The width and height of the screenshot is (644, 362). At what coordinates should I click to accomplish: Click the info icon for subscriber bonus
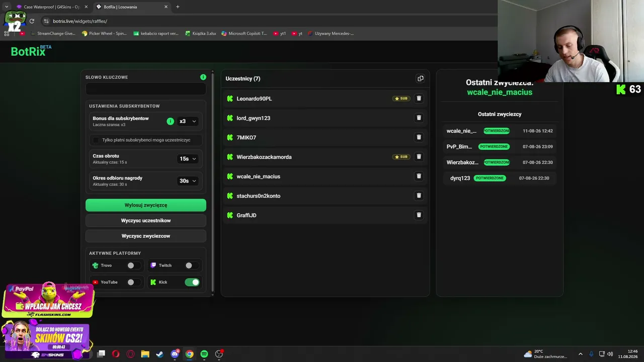coord(170,121)
